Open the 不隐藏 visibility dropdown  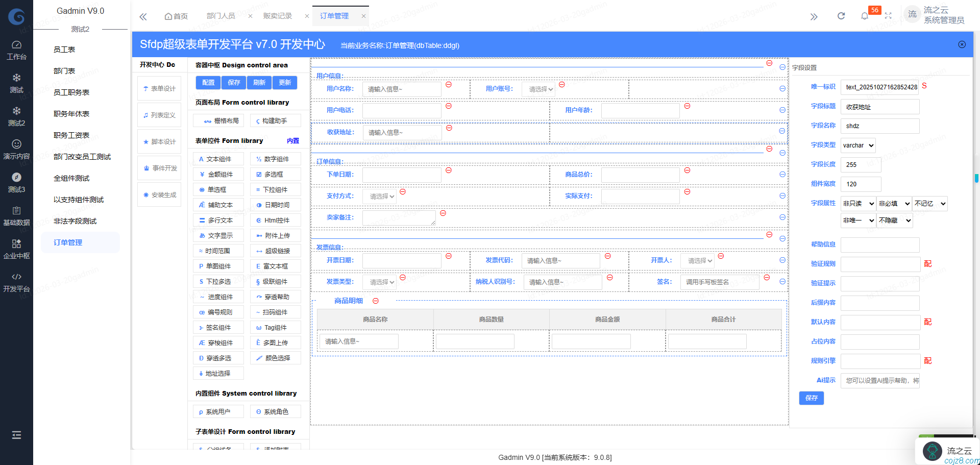pos(894,221)
